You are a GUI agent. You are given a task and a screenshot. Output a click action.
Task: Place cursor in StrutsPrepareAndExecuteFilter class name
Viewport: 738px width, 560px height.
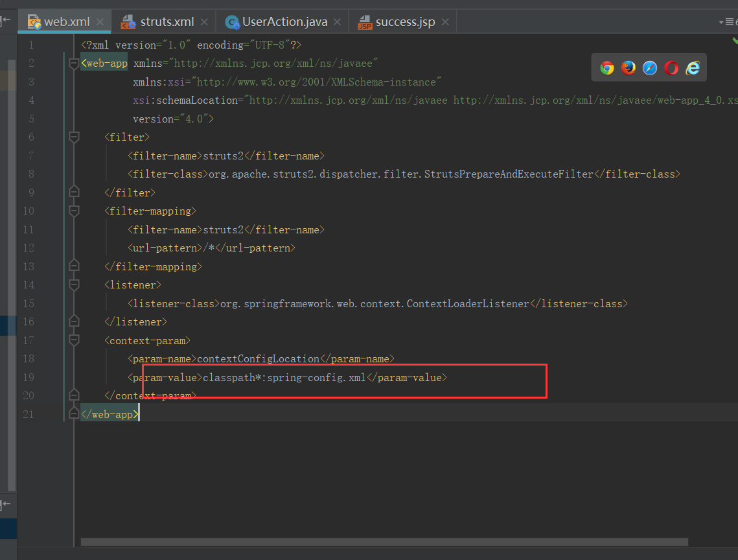pyautogui.click(x=509, y=174)
